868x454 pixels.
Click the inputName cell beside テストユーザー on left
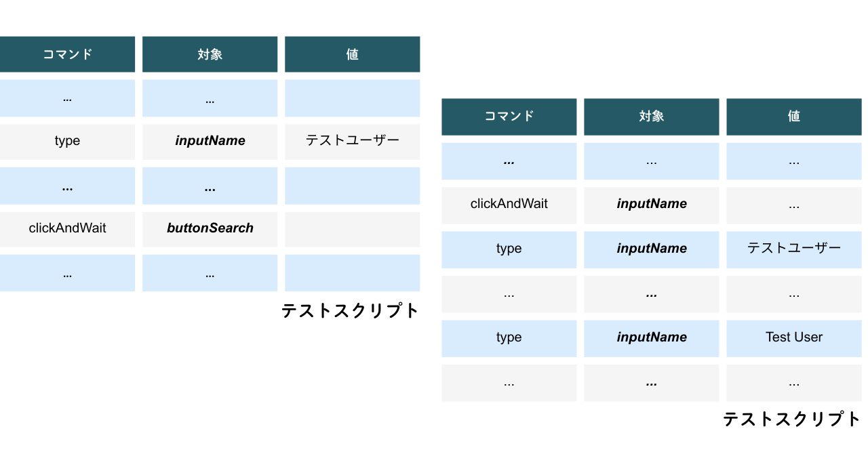[210, 141]
